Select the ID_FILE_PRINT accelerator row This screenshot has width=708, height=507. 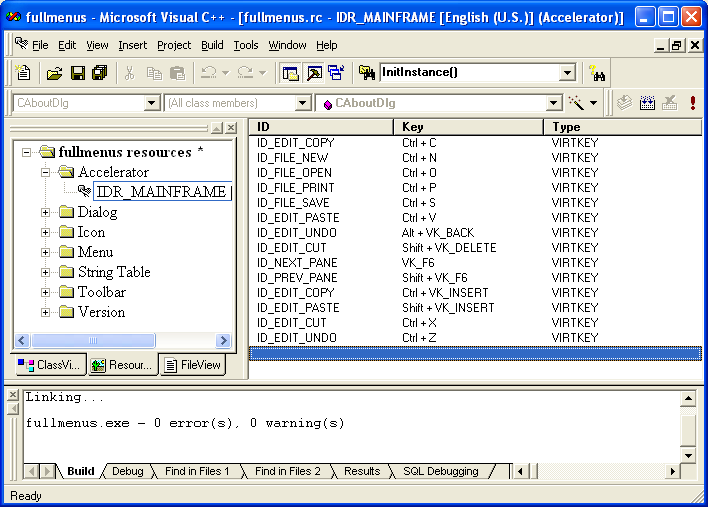475,188
